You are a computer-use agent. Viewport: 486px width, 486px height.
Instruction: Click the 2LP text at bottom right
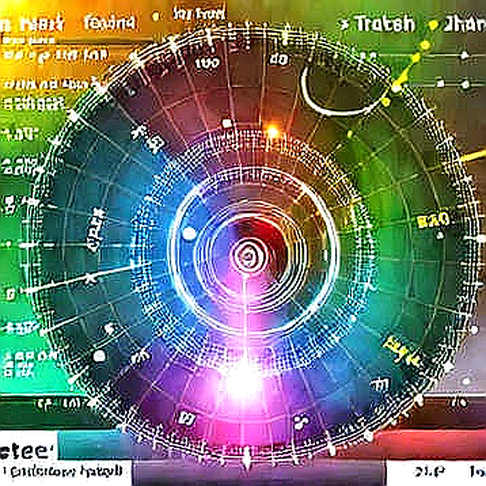coord(430,471)
